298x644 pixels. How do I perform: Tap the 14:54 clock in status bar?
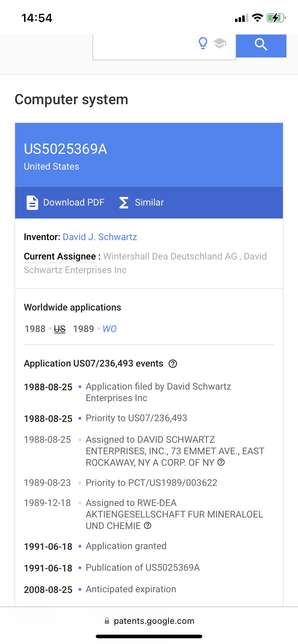coord(37,18)
